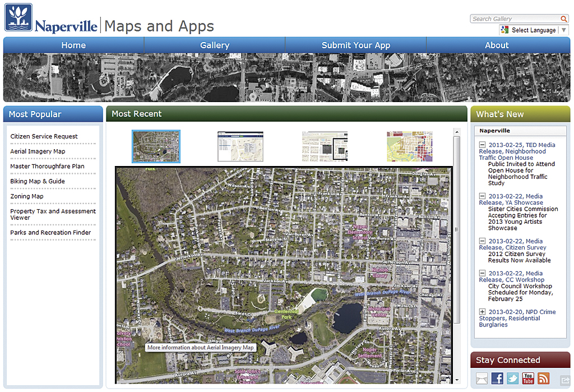
Task: Open the Select Language dropdown
Action: click(x=534, y=30)
